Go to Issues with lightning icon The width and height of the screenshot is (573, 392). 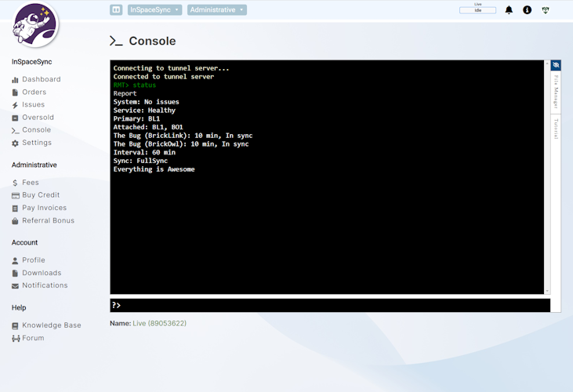coord(33,105)
